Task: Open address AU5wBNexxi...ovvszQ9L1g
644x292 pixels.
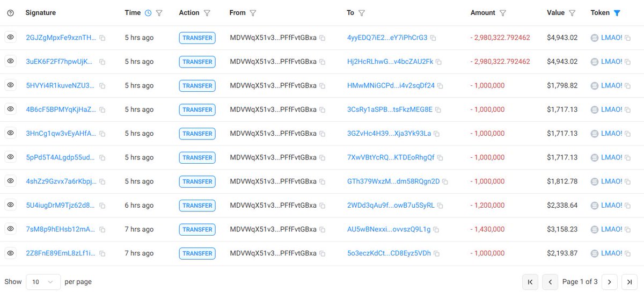Action: (389, 229)
